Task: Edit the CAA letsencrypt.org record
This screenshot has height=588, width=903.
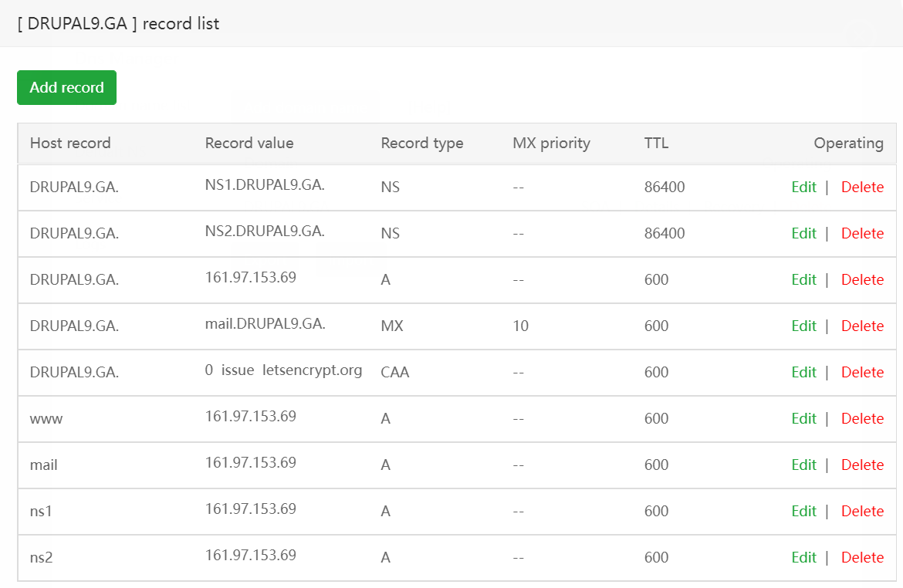Action: coord(803,372)
